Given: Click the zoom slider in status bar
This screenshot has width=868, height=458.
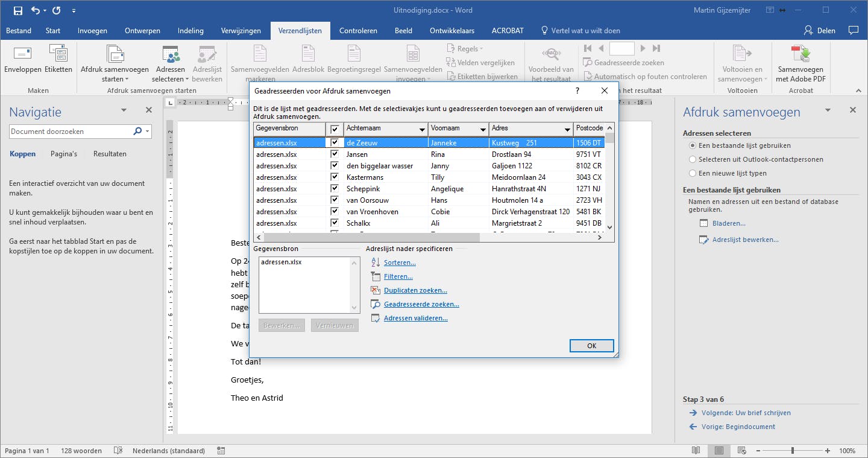Looking at the screenshot, I should coord(792,451).
